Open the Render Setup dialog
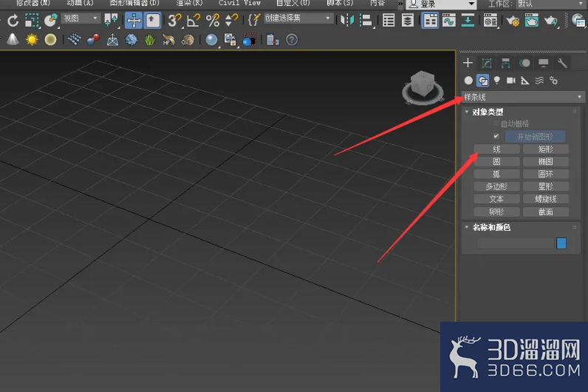Screen dimensions: 588x392 tap(512, 21)
